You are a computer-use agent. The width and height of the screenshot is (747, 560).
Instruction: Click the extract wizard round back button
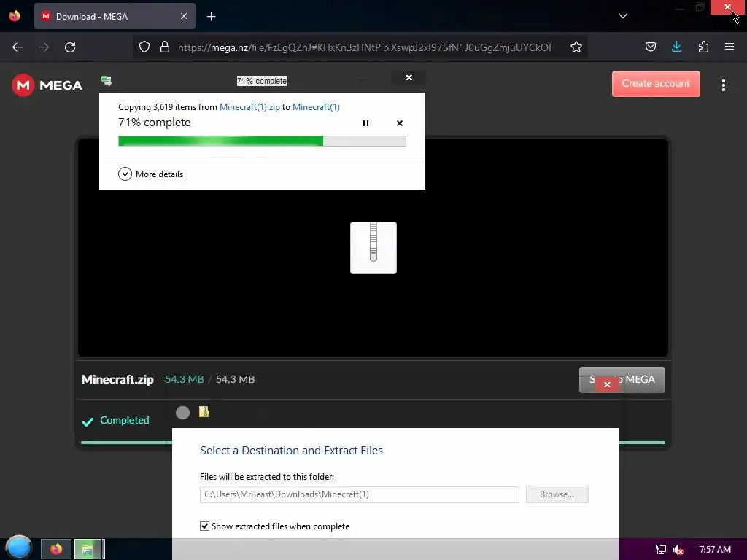point(182,413)
